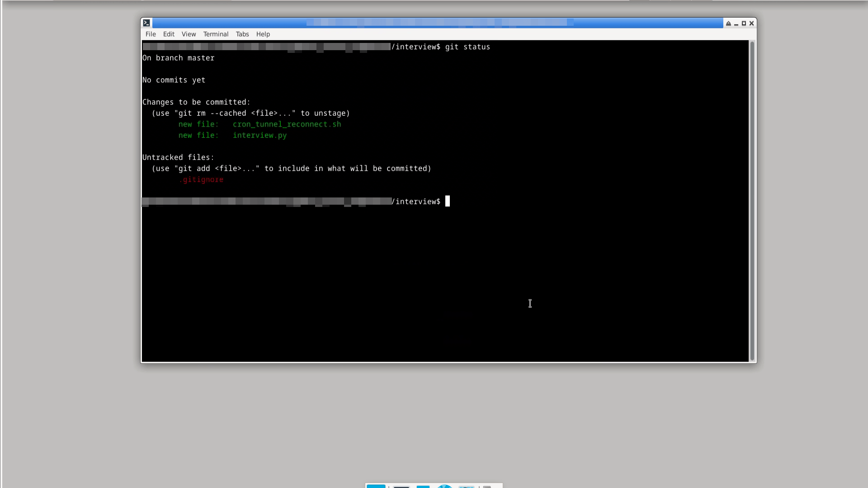Screen dimensions: 868x488
Task: Open the File menu
Action: (x=151, y=34)
